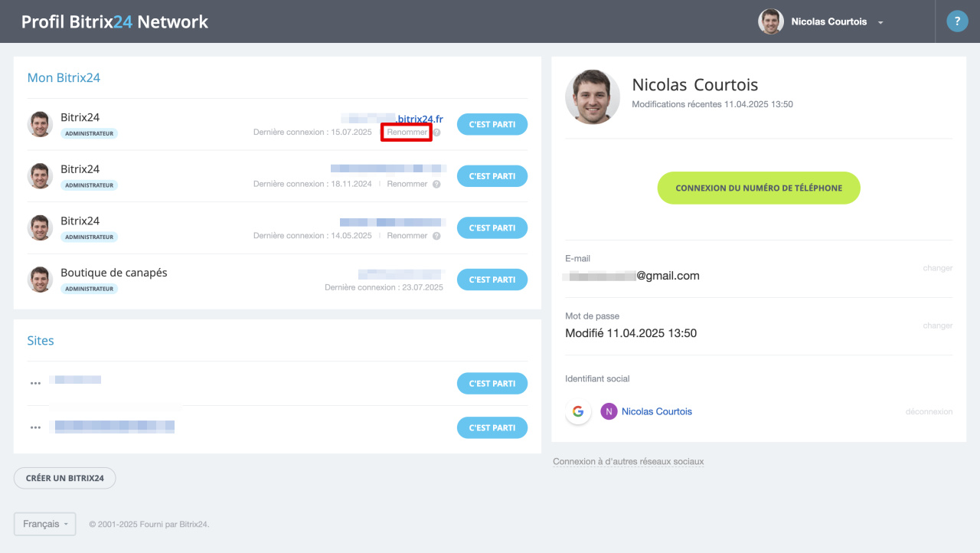This screenshot has width=980, height=553.
Task: Click the help icon next to Renommer dated 15.07.2025
Action: [x=436, y=133]
